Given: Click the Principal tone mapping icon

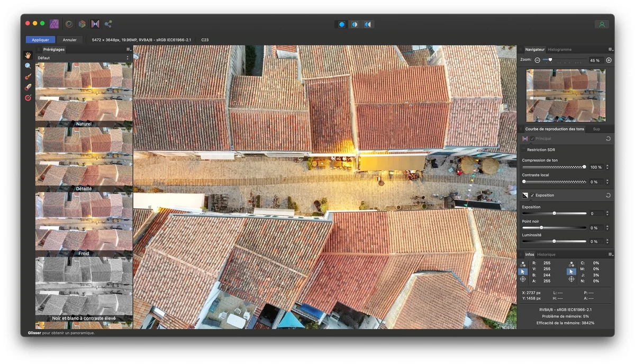Looking at the screenshot, I should pyautogui.click(x=525, y=139).
